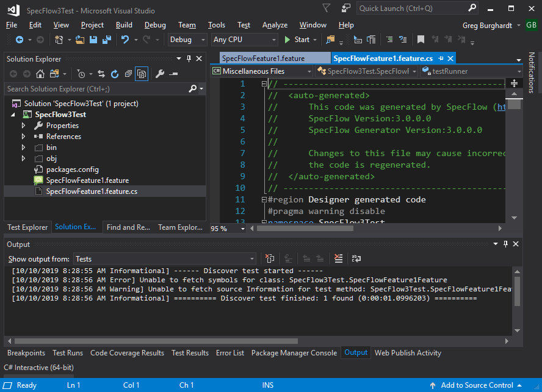Expand the References node
542x392 pixels.
coord(24,137)
